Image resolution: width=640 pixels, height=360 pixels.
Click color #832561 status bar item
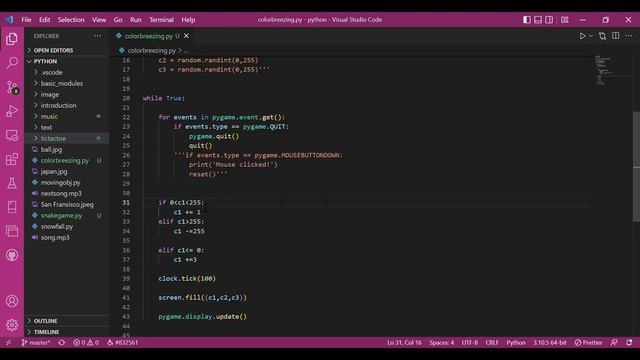122,342
